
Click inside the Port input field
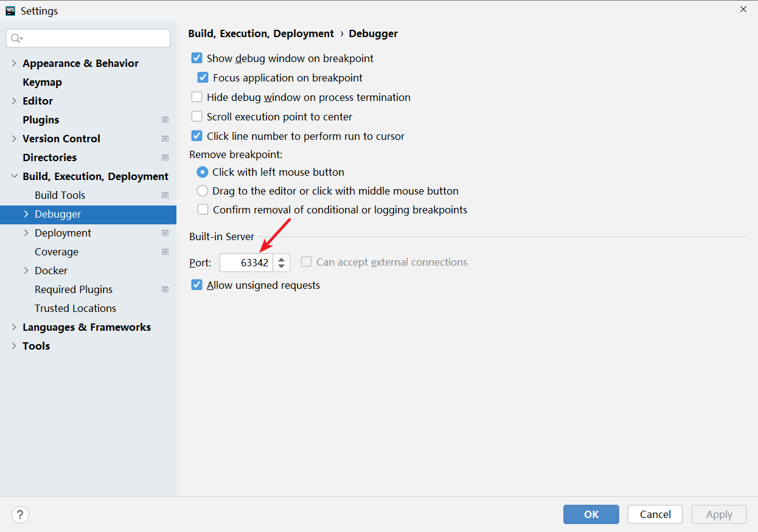click(x=245, y=262)
